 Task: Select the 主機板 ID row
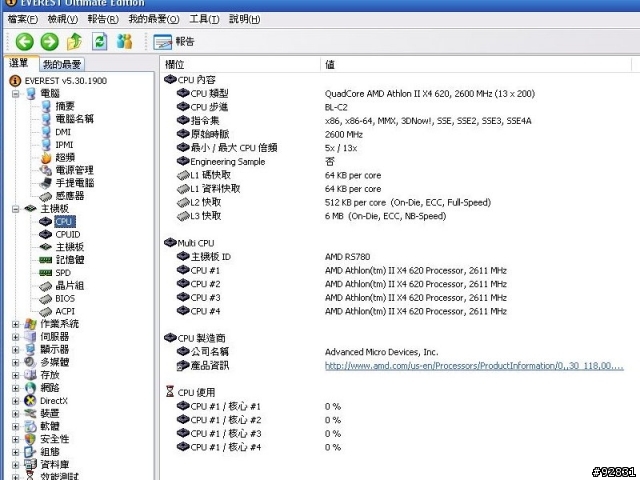tap(273, 257)
